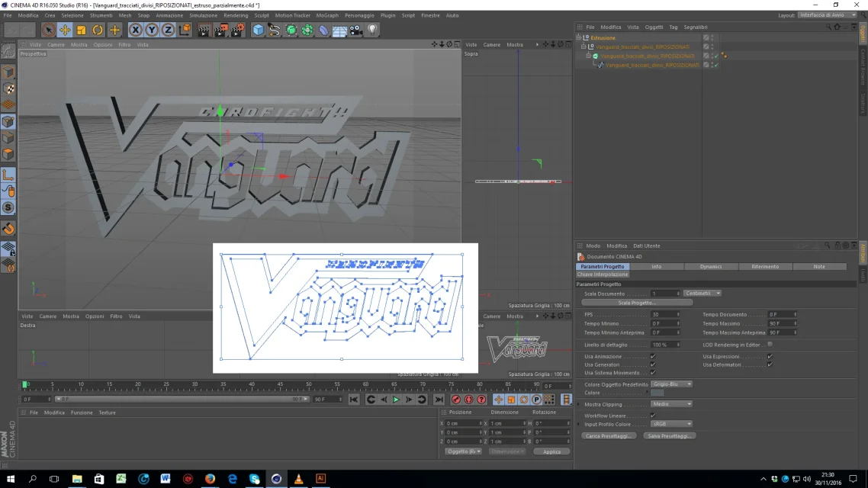Click the Colore swatch in project settings

tap(657, 393)
